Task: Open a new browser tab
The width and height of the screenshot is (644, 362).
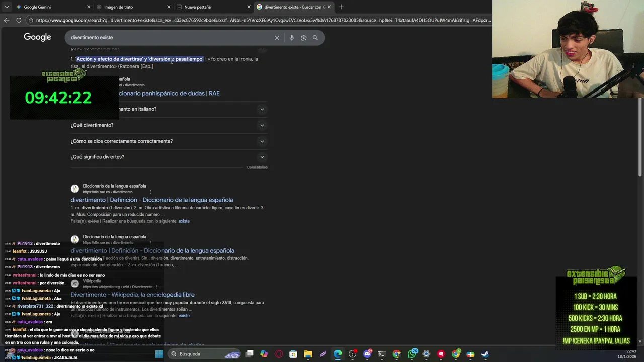Action: (341, 7)
